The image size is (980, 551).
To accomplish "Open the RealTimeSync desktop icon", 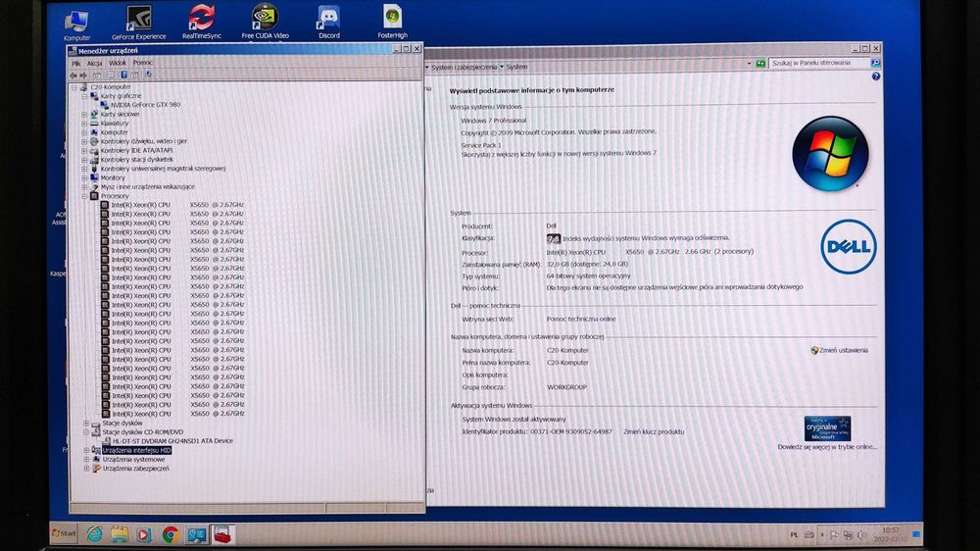I will [x=201, y=23].
